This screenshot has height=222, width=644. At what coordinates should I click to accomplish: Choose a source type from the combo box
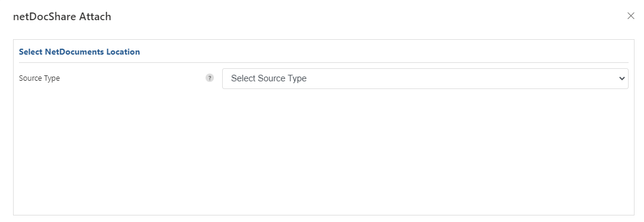(425, 78)
